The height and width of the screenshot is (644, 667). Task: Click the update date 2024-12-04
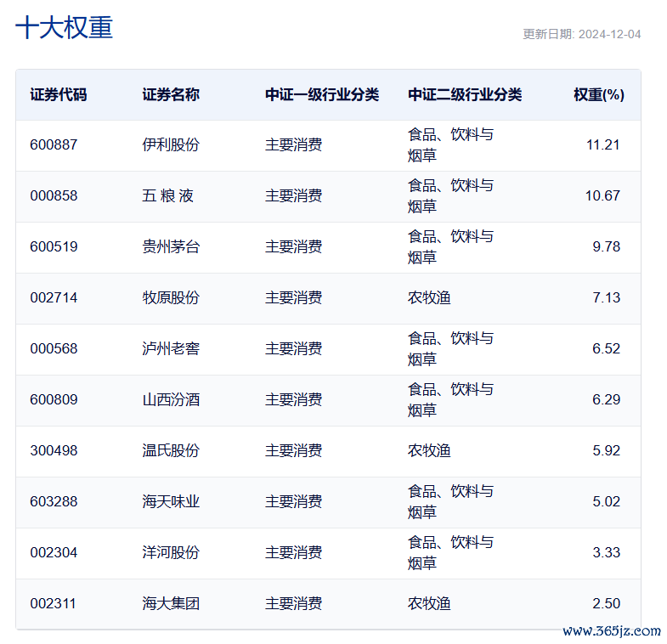609,34
